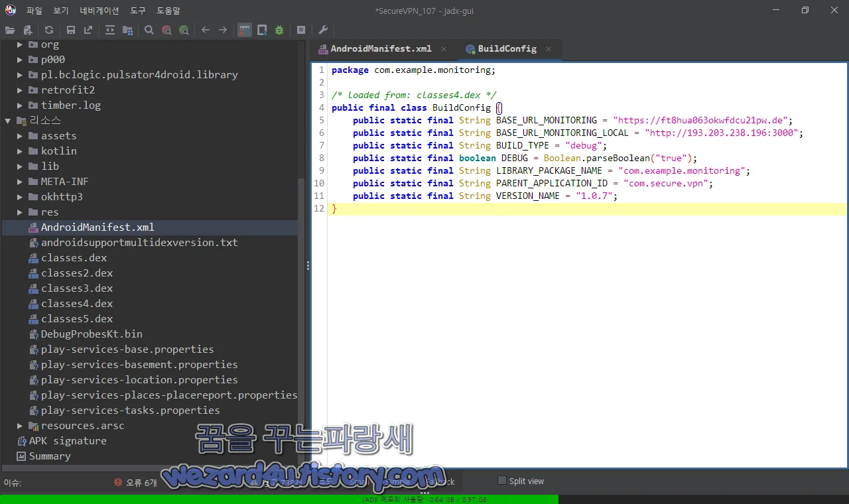Viewport: 849px width, 504px height.
Task: Start the debugger via the bug icon
Action: [x=279, y=30]
